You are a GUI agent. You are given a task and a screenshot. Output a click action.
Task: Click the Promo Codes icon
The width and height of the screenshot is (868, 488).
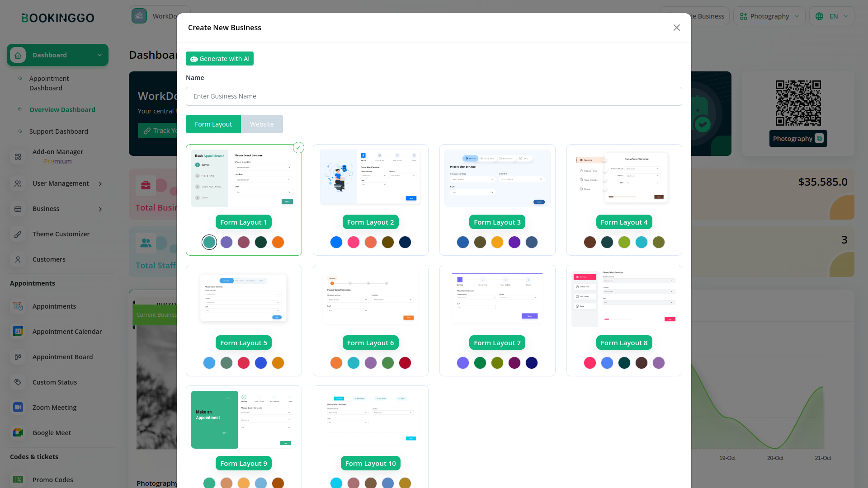(x=18, y=479)
